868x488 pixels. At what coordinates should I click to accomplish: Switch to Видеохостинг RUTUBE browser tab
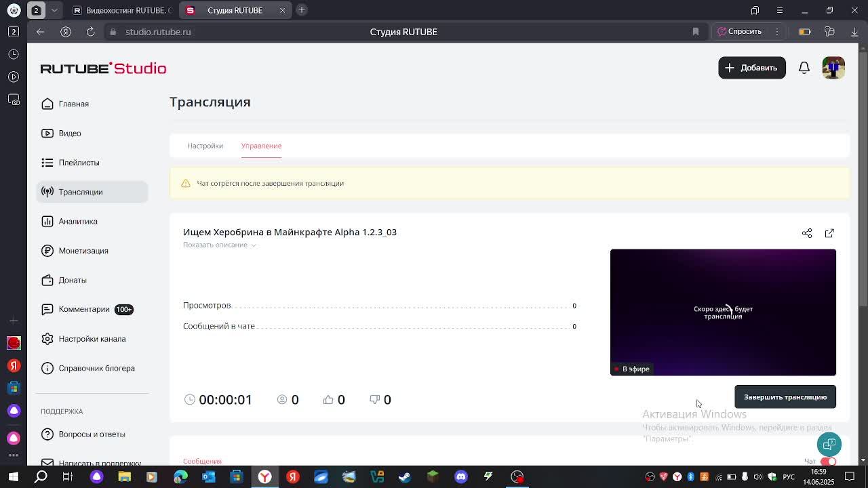pos(122,10)
